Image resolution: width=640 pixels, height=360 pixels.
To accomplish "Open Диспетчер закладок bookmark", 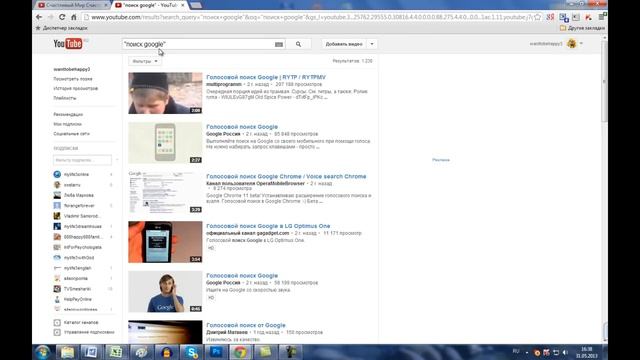I will [61, 28].
